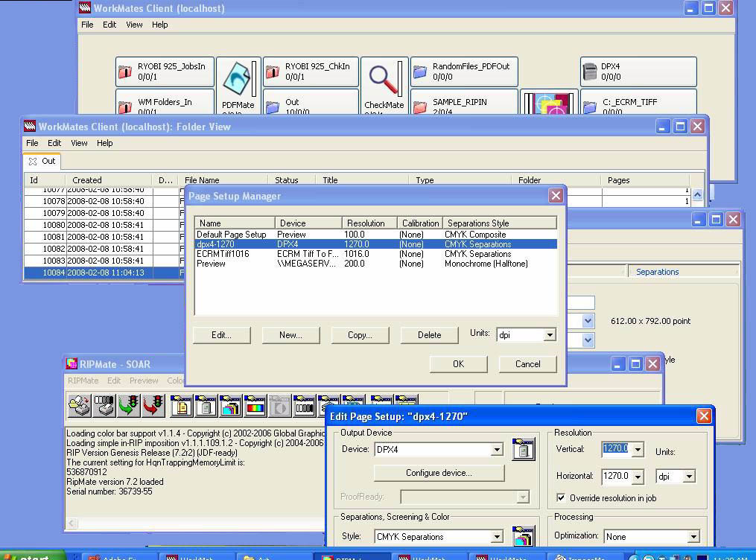Viewport: 756px width, 560px height.
Task: Select the dpx4-1270 page setup row
Action: (x=375, y=244)
